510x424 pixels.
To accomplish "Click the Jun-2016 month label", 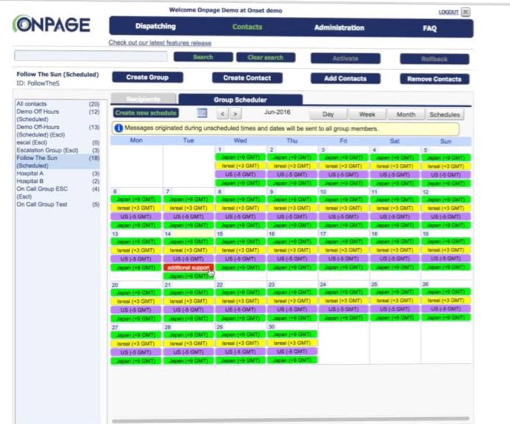I will click(x=277, y=112).
